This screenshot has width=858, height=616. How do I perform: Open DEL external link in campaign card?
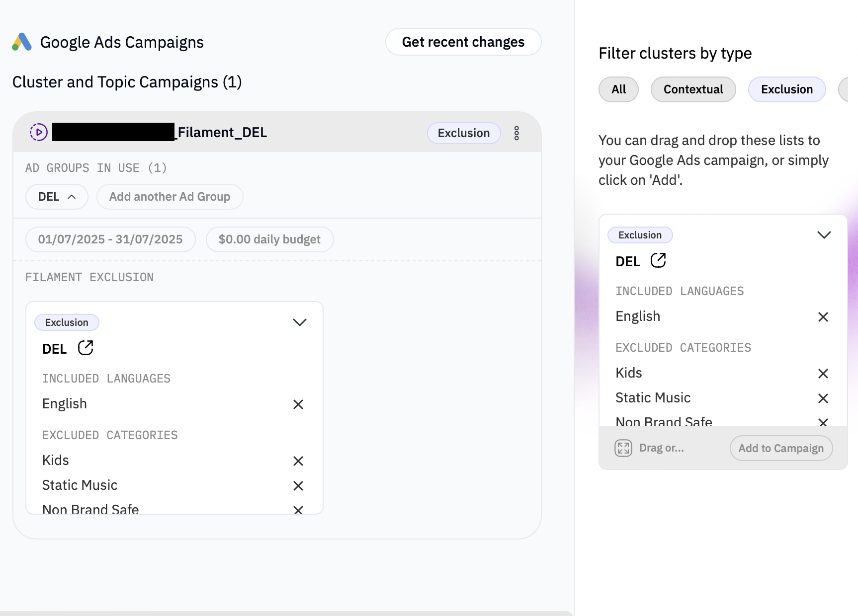click(86, 348)
